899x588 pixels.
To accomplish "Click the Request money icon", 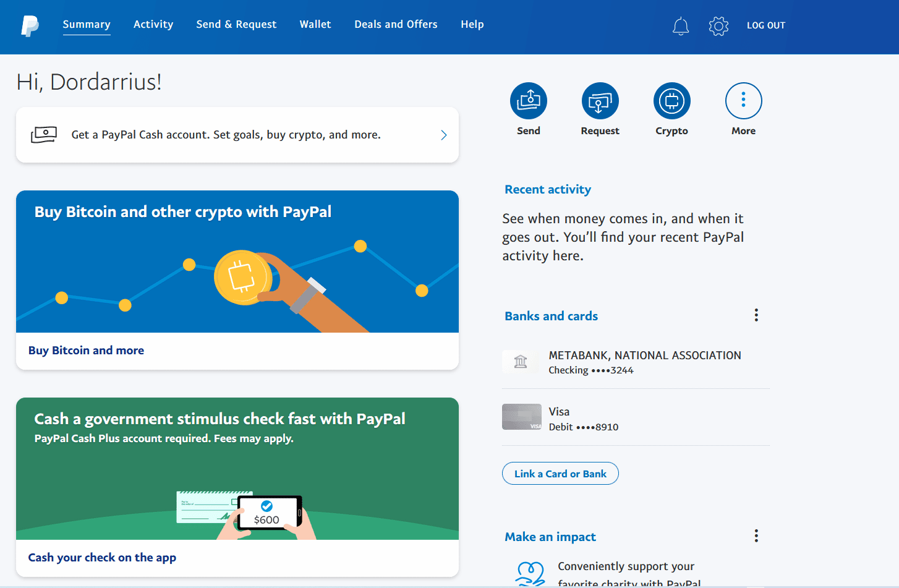I will pos(600,100).
